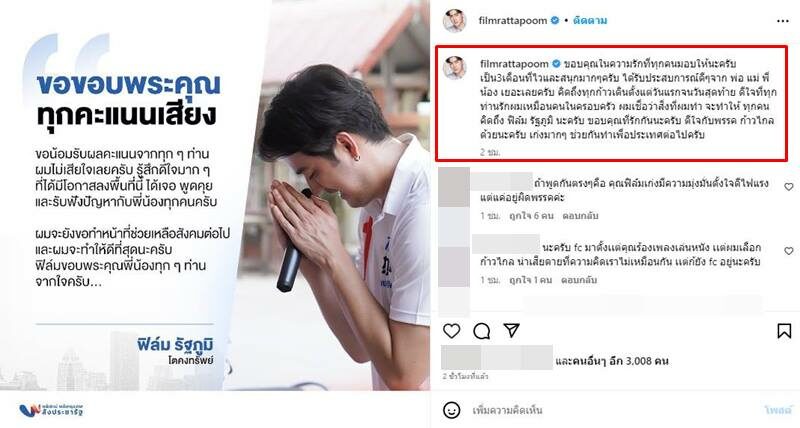Share the post with the paper plane icon

tap(511, 331)
